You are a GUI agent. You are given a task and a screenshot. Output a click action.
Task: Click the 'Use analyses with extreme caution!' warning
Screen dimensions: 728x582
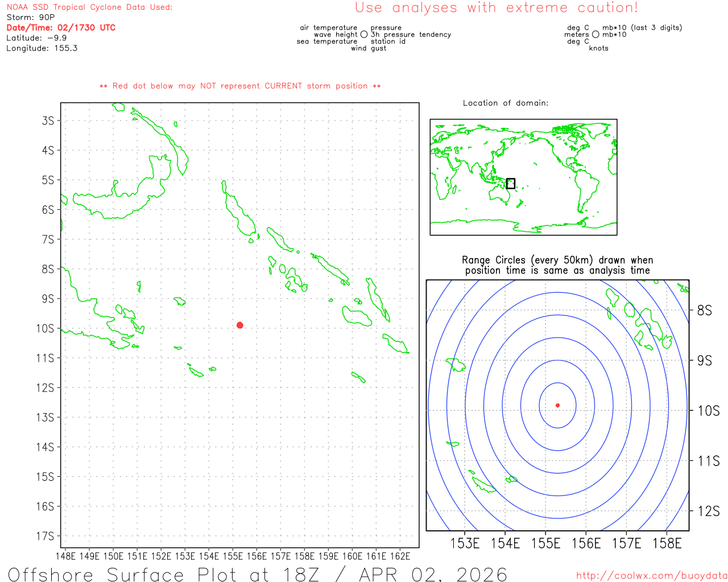pos(496,8)
